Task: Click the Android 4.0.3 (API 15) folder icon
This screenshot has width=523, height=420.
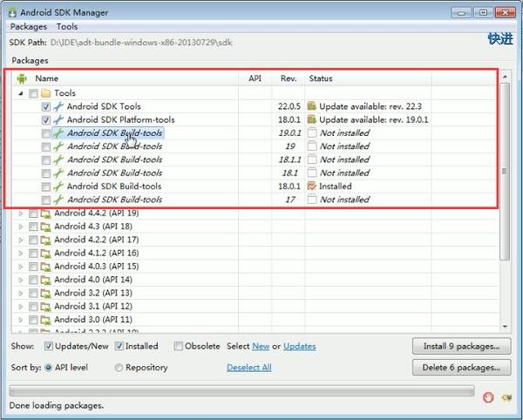Action: (x=45, y=267)
